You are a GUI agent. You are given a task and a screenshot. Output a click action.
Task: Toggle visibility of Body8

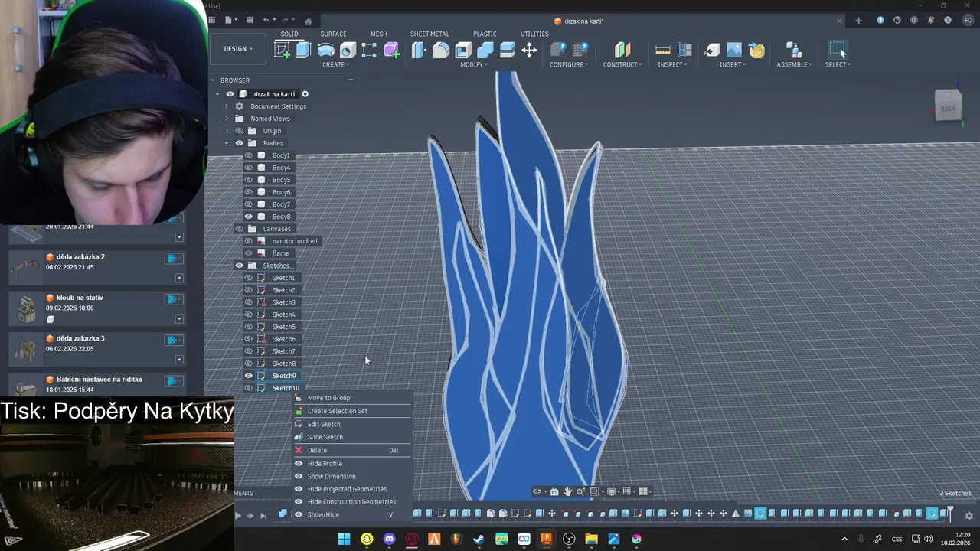(248, 217)
